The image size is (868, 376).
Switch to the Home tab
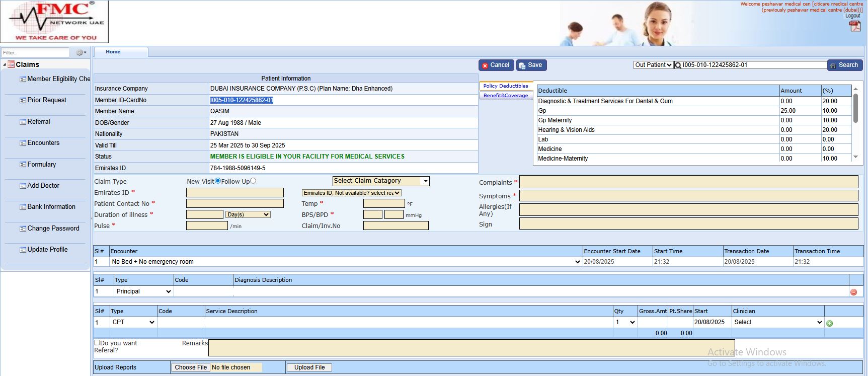tap(113, 52)
